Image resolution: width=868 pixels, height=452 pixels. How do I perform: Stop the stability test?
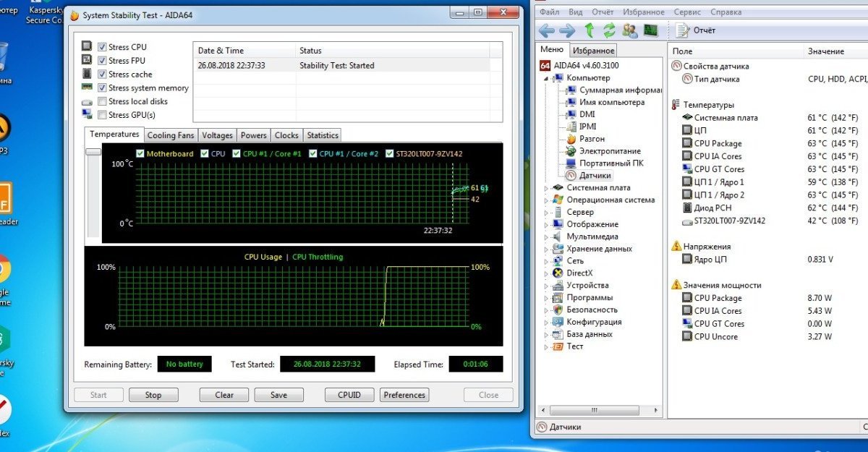point(153,395)
